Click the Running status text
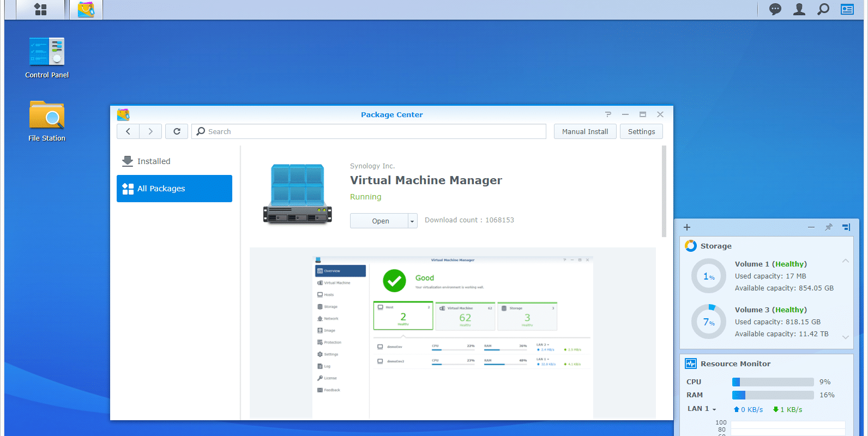The image size is (868, 436). point(365,197)
